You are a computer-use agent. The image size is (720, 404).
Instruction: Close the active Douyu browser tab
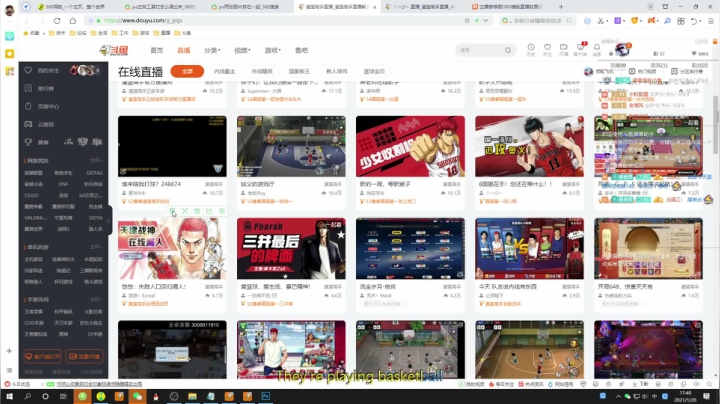pos(375,7)
